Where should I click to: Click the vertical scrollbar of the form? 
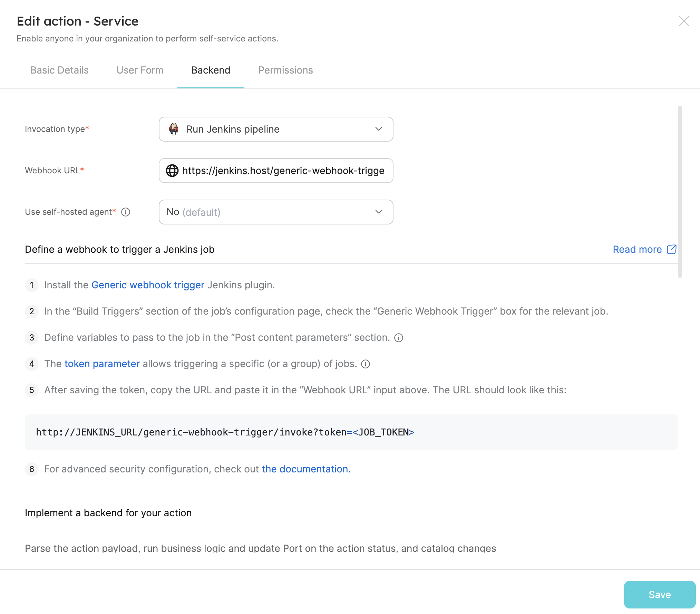[680, 192]
